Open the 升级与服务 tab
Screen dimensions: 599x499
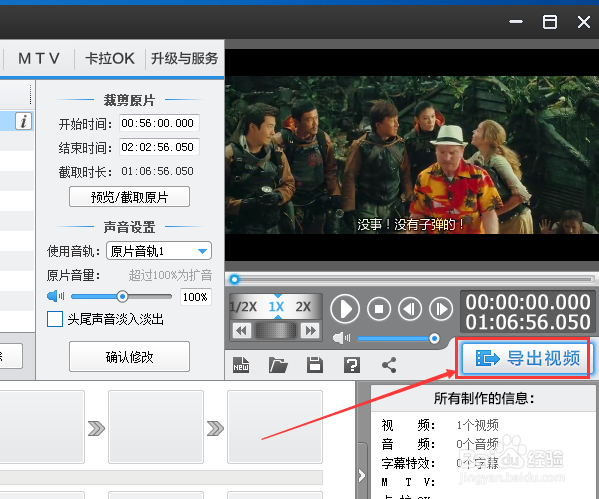tap(184, 58)
